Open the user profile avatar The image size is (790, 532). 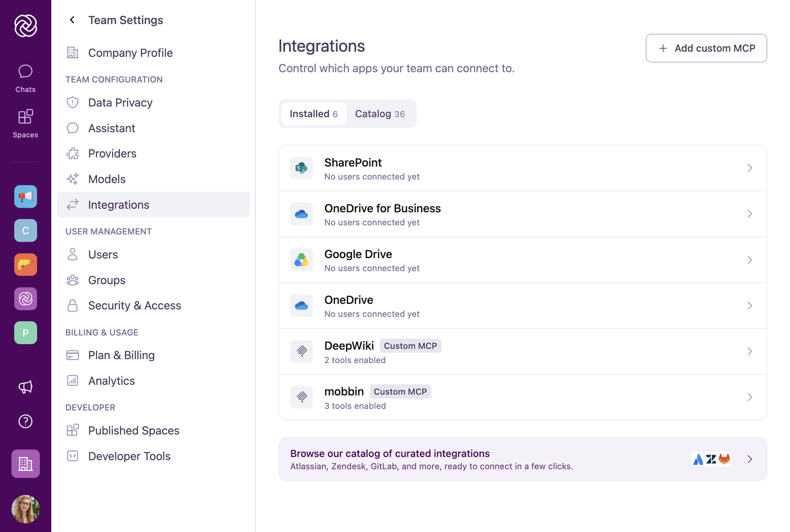click(26, 509)
